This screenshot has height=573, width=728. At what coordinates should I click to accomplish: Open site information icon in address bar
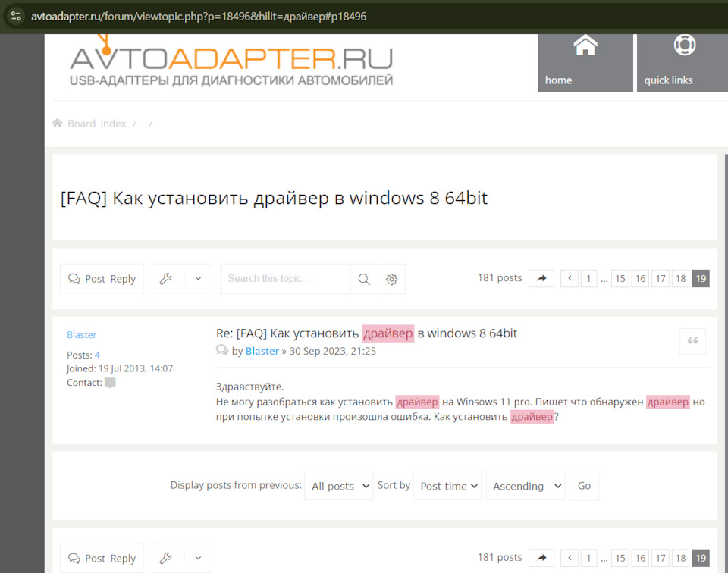click(16, 16)
